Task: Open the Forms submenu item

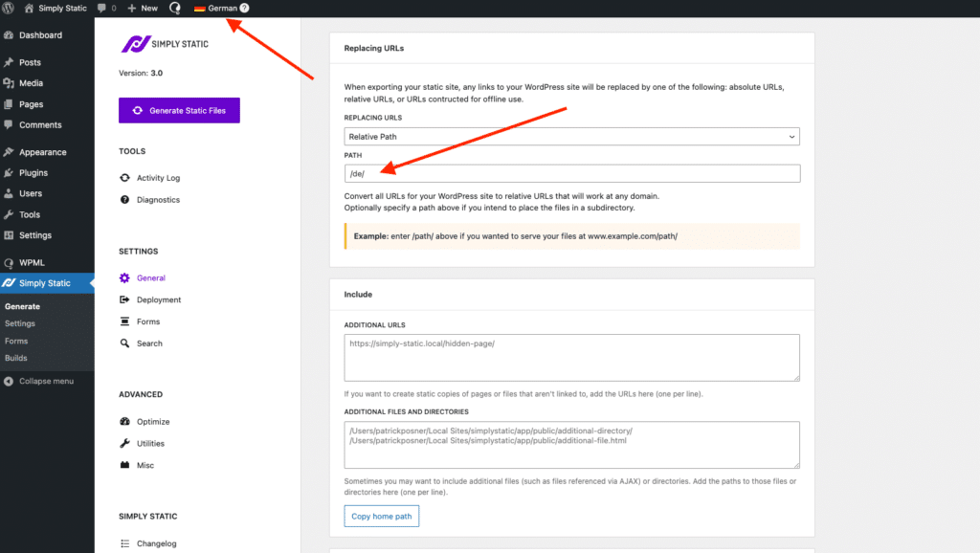Action: [16, 342]
